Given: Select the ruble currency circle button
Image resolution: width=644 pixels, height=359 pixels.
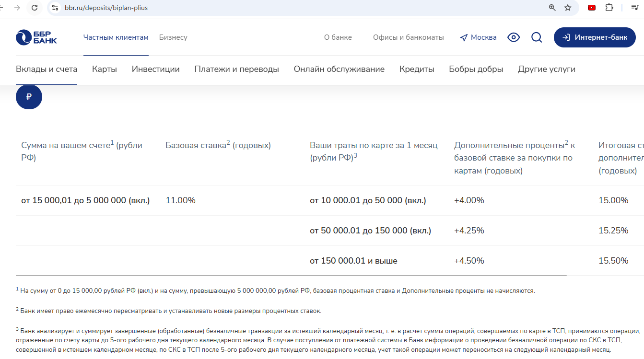Looking at the screenshot, I should point(29,97).
